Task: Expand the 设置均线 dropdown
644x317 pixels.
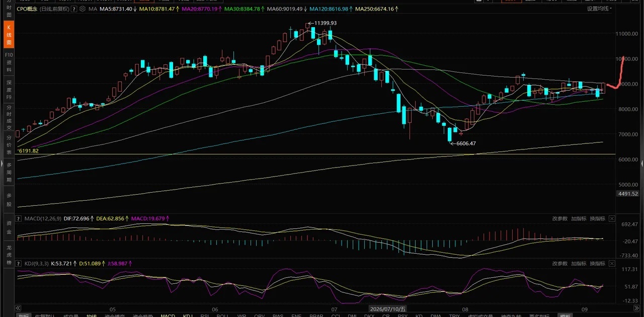Action: point(599,9)
